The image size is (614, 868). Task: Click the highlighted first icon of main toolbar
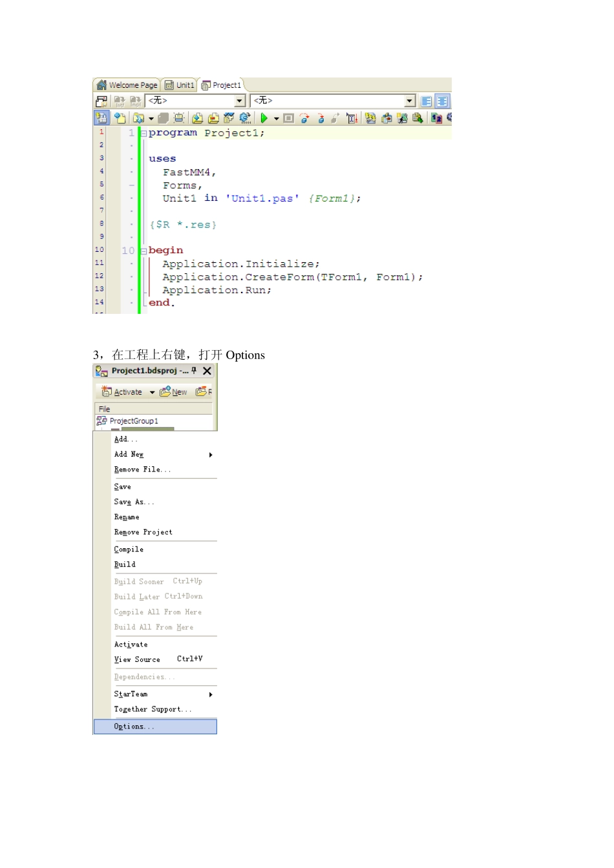[101, 118]
